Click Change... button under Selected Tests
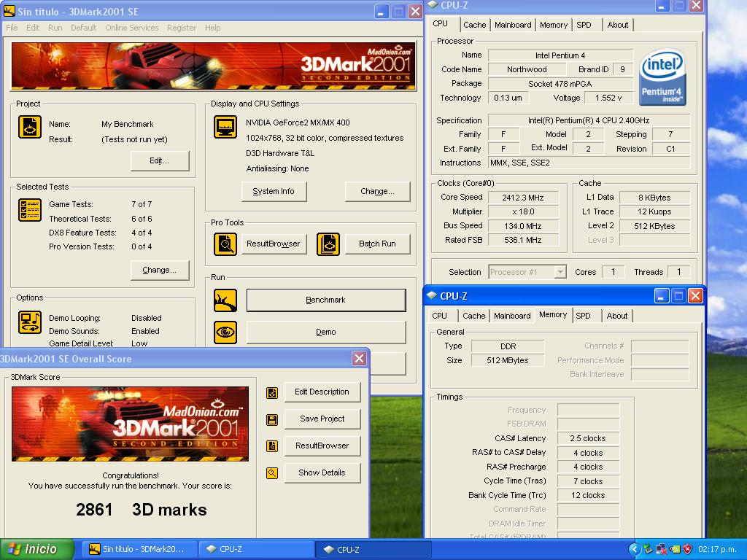The image size is (747, 560). click(160, 270)
